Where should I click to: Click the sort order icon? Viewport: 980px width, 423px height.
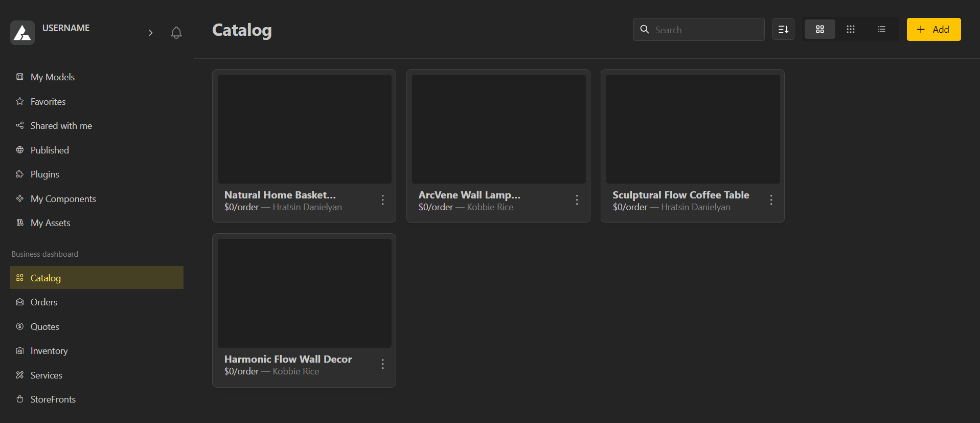pyautogui.click(x=783, y=30)
